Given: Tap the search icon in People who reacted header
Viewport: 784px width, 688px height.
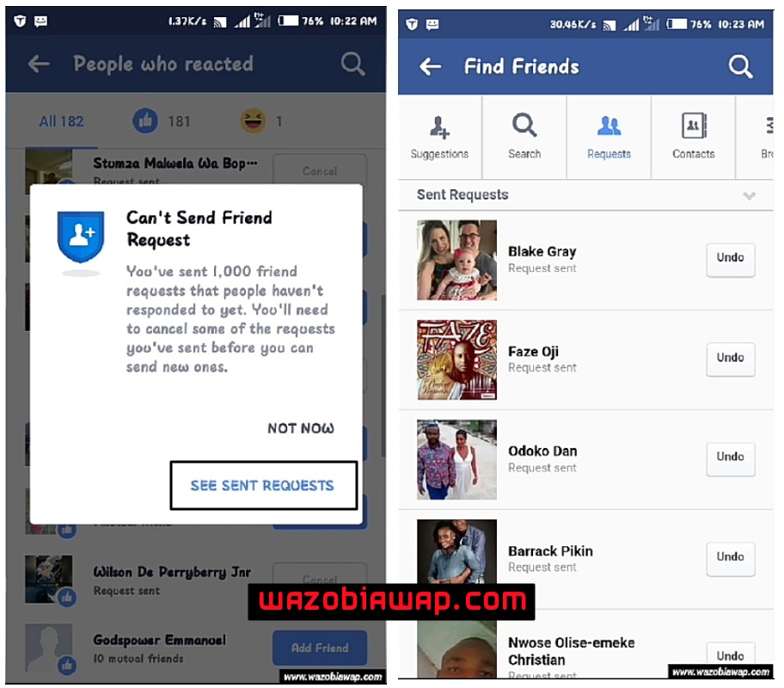Looking at the screenshot, I should [352, 64].
